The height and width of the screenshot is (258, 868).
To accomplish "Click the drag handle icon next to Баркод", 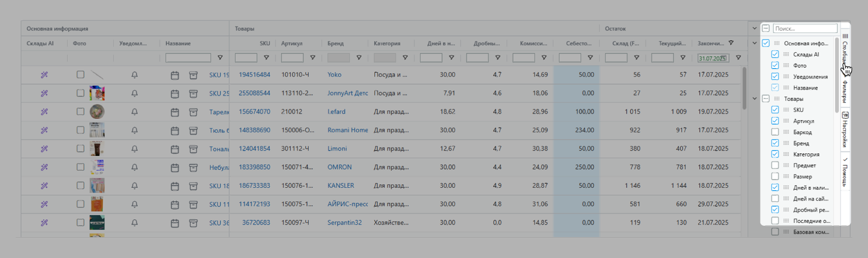I will pos(786,132).
